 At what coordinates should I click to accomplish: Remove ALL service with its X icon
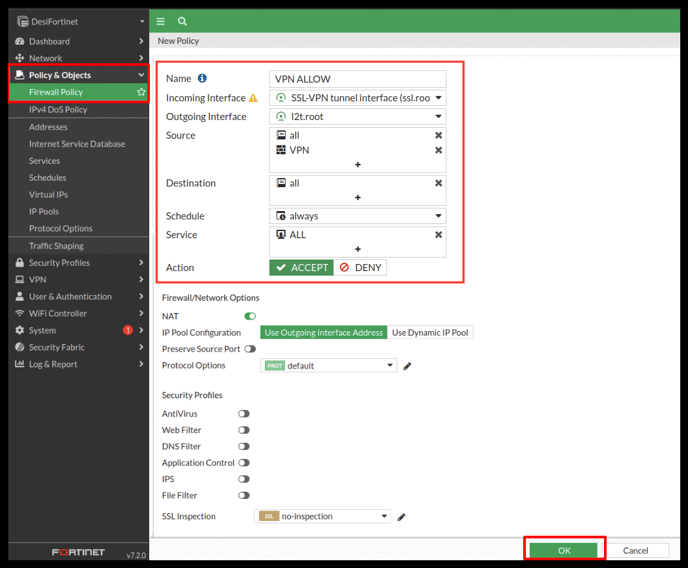pos(438,235)
